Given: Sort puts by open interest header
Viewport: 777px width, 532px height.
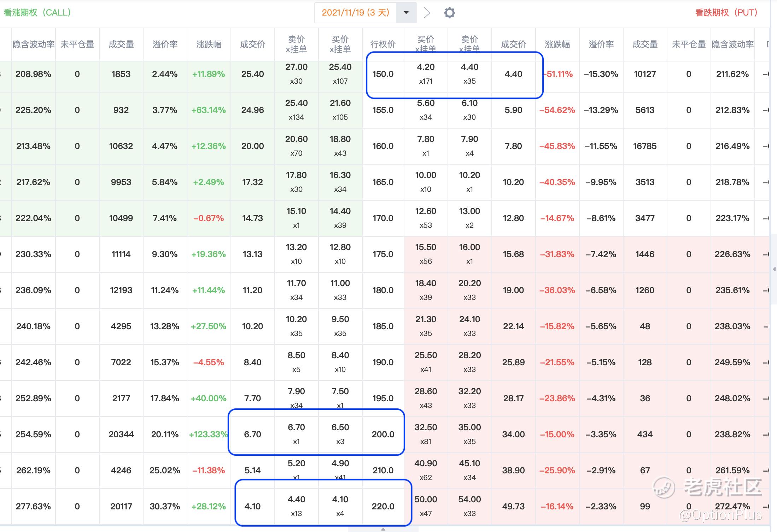Looking at the screenshot, I should (689, 44).
